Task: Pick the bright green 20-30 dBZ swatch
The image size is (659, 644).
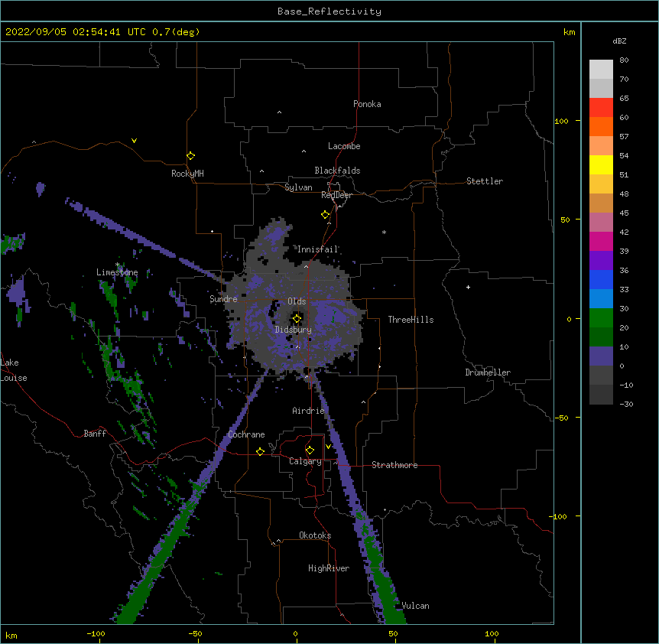Action: [601, 318]
